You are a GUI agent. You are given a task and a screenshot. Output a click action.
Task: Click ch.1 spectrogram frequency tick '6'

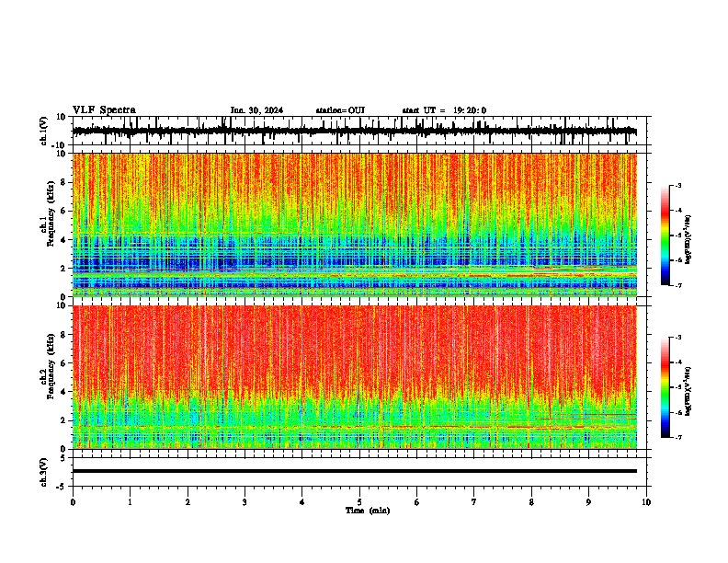tap(63, 212)
